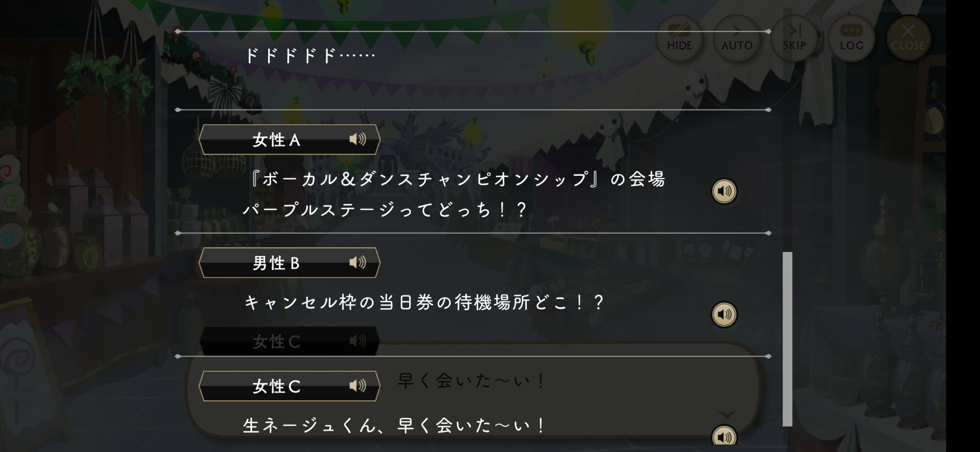Replay audio for ボーカル&ダンス line
This screenshot has width=980, height=452.
coord(724,191)
